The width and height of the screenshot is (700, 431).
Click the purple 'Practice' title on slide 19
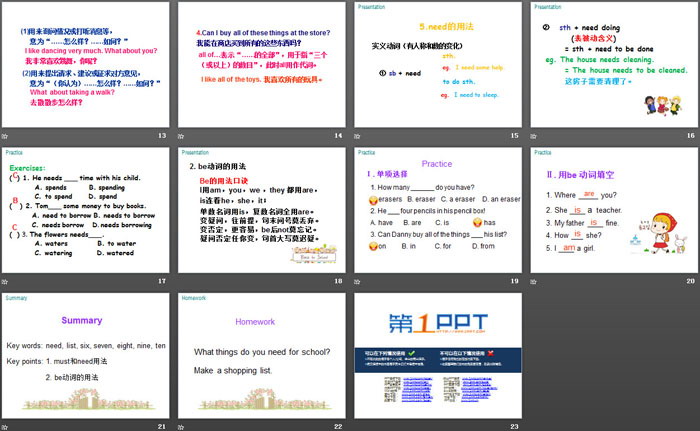point(436,164)
